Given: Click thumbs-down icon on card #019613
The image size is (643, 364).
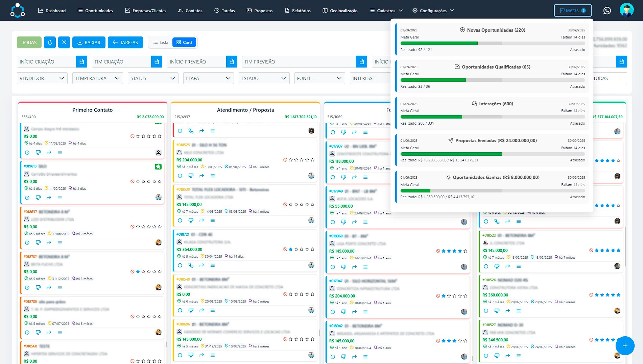Looking at the screenshot, I should 38,198.
